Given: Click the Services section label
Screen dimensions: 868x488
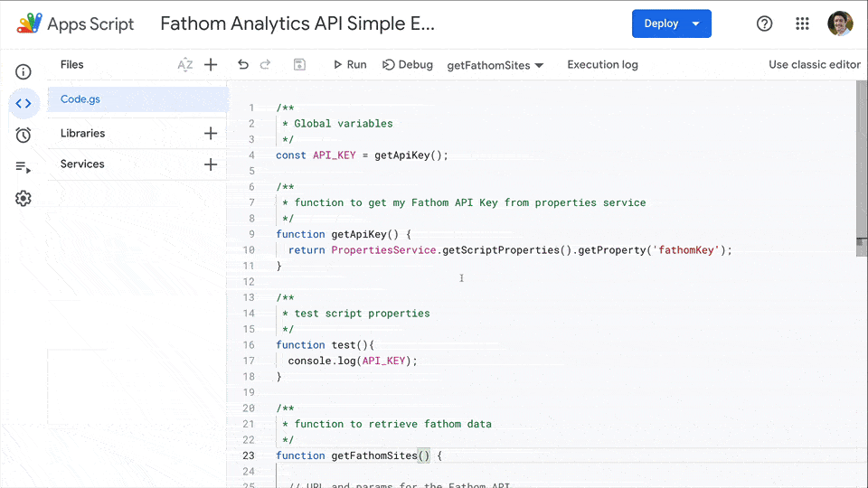Looking at the screenshot, I should point(82,164).
